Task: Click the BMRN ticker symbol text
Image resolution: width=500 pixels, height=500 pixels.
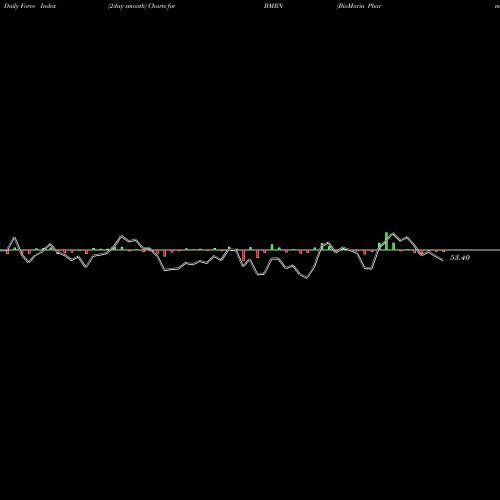Action: (273, 6)
